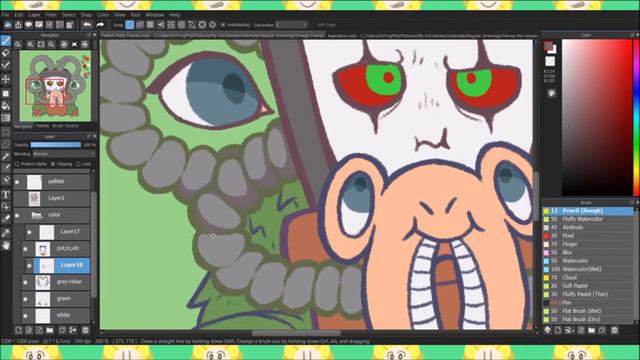
Task: Open the Correction dropdown
Action: coord(291,25)
